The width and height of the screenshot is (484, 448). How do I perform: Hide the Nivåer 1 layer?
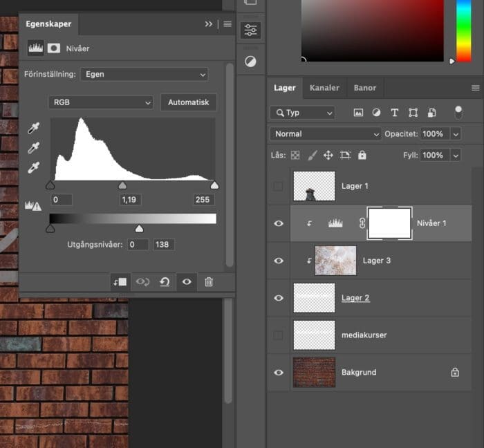click(x=279, y=223)
